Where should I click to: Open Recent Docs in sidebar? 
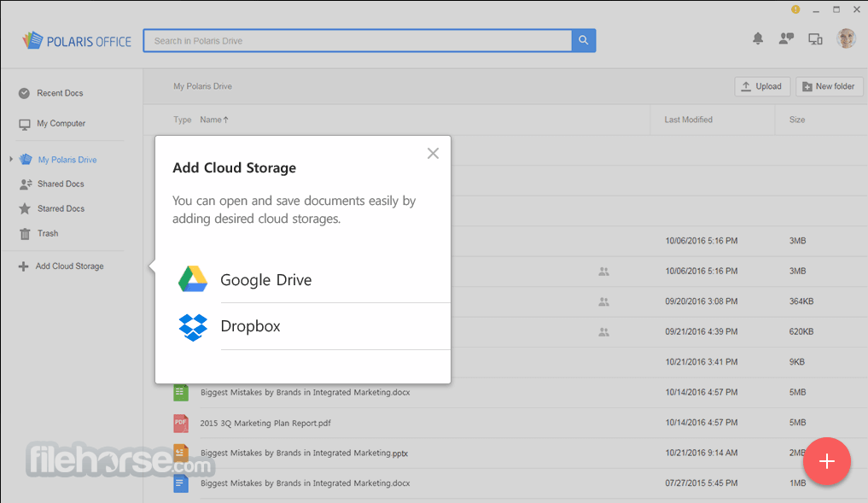click(60, 93)
